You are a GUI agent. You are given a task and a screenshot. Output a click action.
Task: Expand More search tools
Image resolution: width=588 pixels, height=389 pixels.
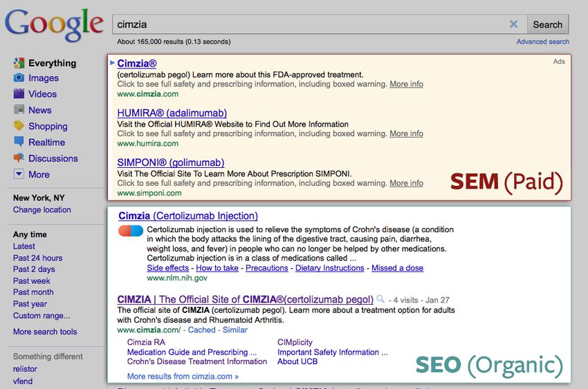[x=45, y=332]
